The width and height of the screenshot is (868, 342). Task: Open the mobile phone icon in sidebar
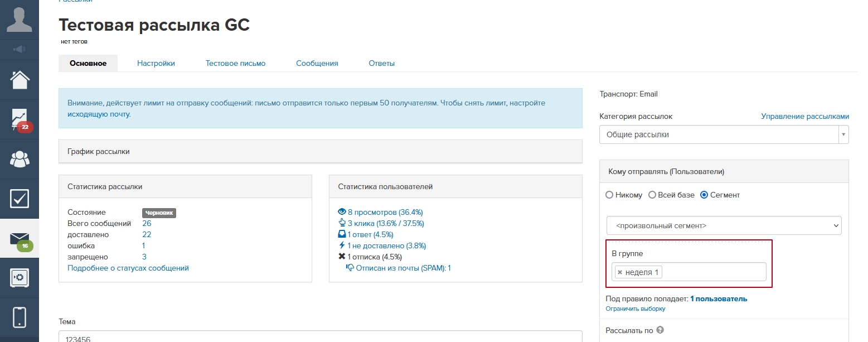coord(19,317)
